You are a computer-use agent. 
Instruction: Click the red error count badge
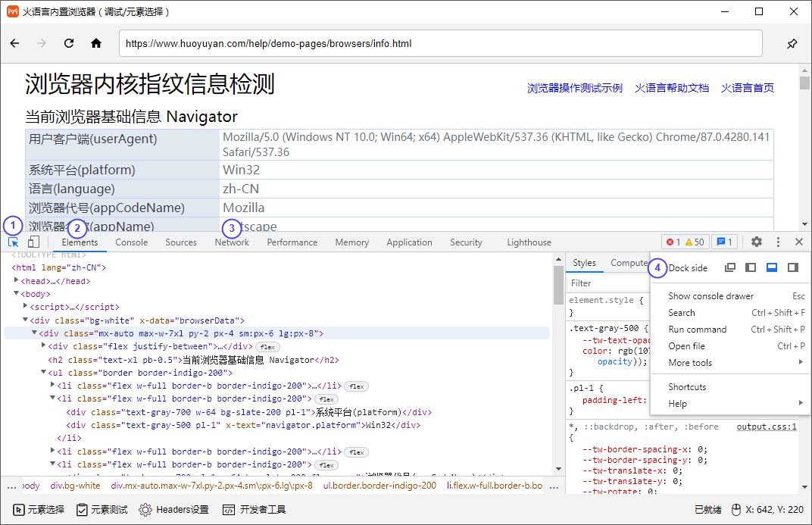tap(673, 242)
